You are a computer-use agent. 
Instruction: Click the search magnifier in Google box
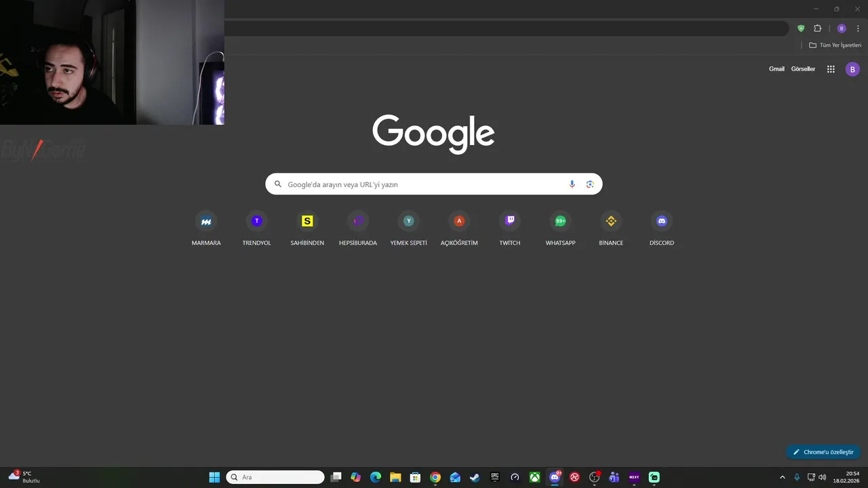click(x=278, y=184)
